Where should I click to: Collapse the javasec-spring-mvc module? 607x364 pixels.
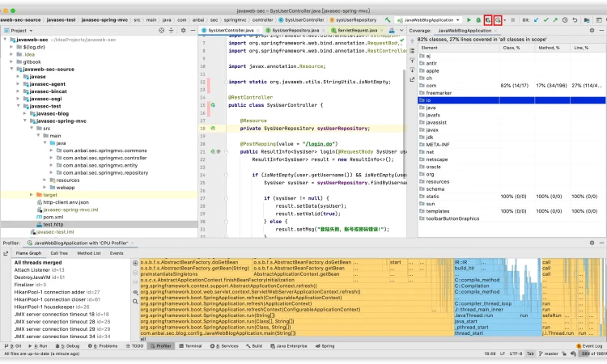tap(25, 121)
